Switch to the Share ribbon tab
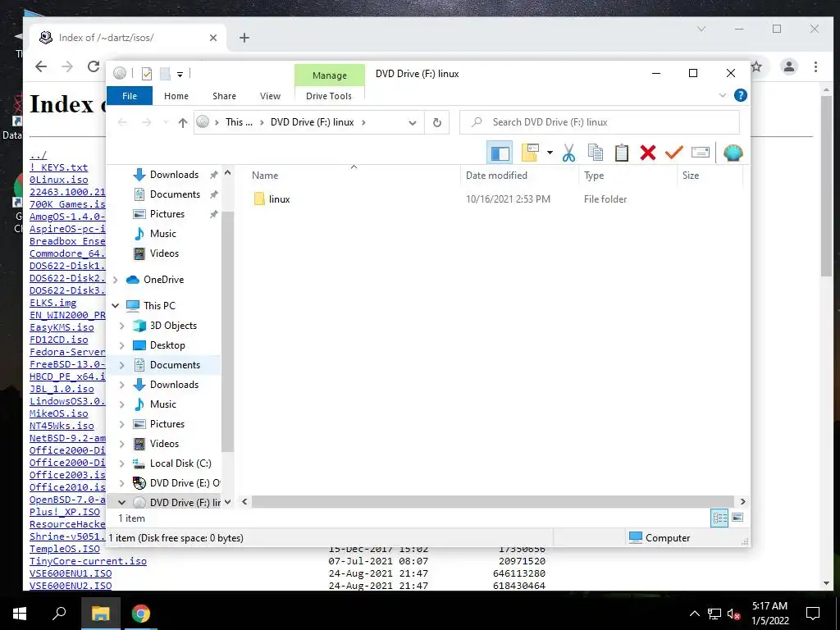Viewport: 840px width, 630px height. (x=224, y=96)
